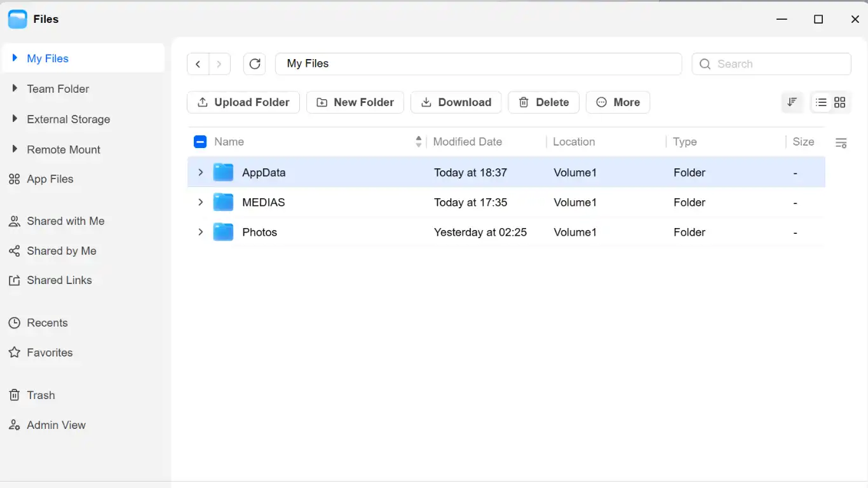Select Remote Mount in sidebar
Viewport: 868px width, 488px height.
[64, 150]
